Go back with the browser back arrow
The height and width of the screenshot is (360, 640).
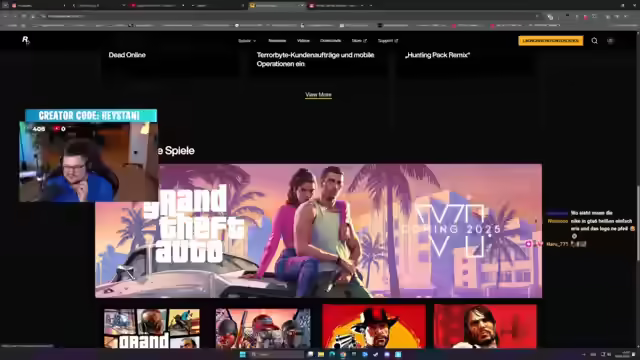(5, 16)
